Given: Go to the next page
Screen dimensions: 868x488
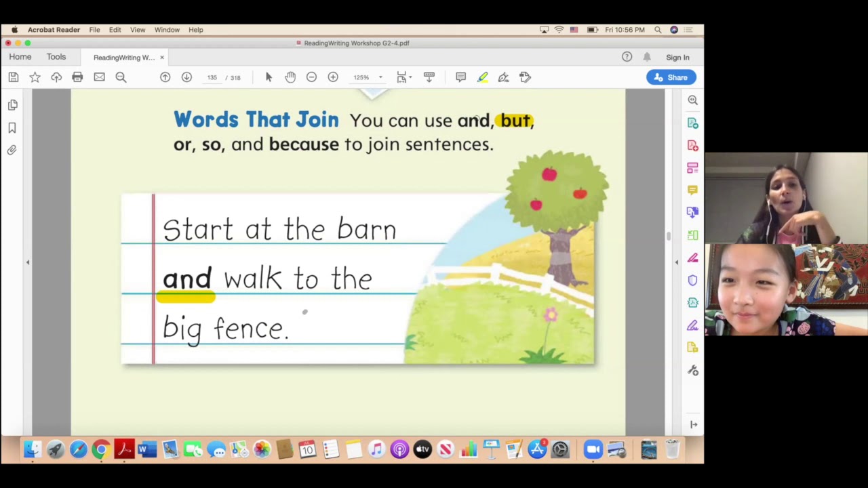Looking at the screenshot, I should point(186,77).
